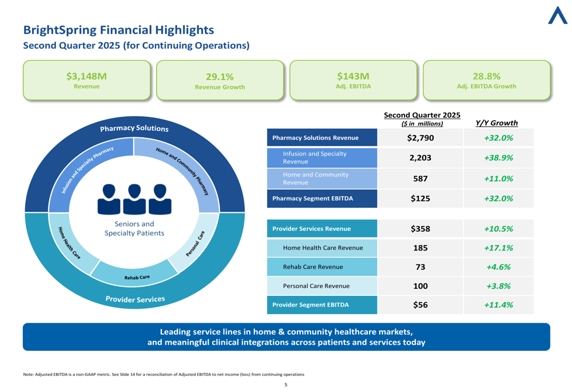
Task: Click the $2,790 Pharmacy Solutions Revenue value
Action: coord(420,137)
